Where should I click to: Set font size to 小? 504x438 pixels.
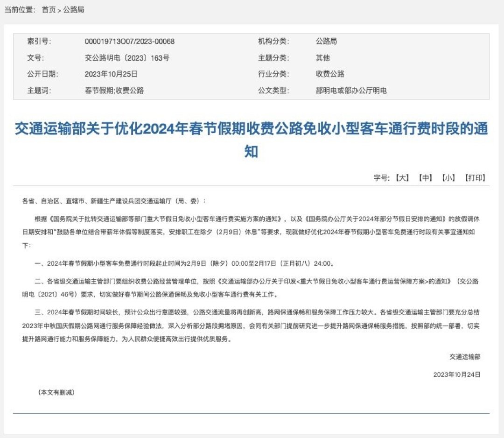448,177
